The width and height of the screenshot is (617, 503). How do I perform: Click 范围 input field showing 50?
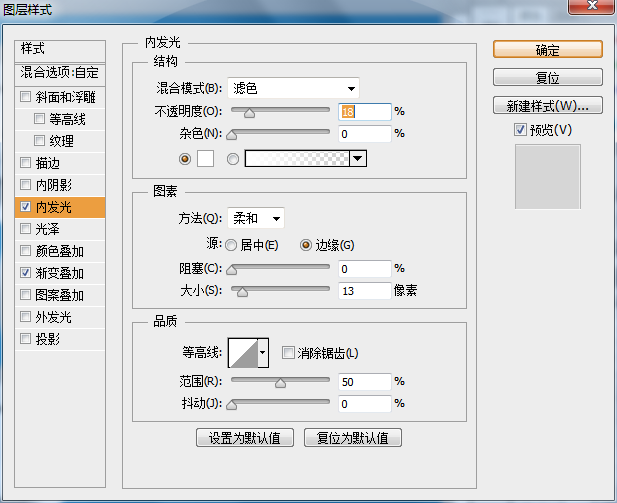(365, 382)
